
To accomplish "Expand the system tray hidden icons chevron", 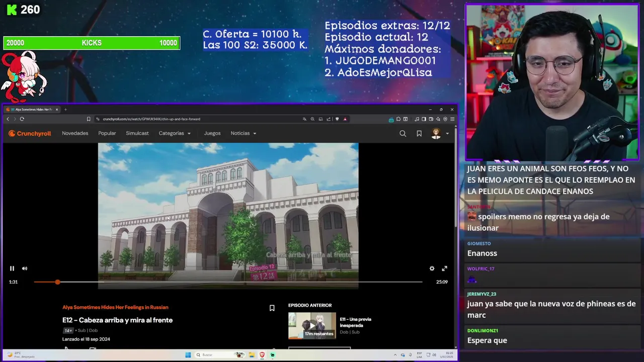I will 395,355.
